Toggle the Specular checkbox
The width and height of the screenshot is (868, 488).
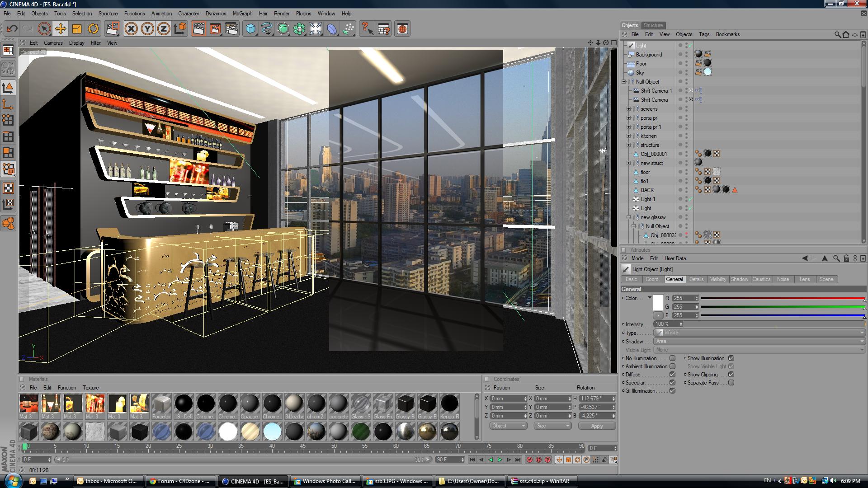tap(672, 383)
